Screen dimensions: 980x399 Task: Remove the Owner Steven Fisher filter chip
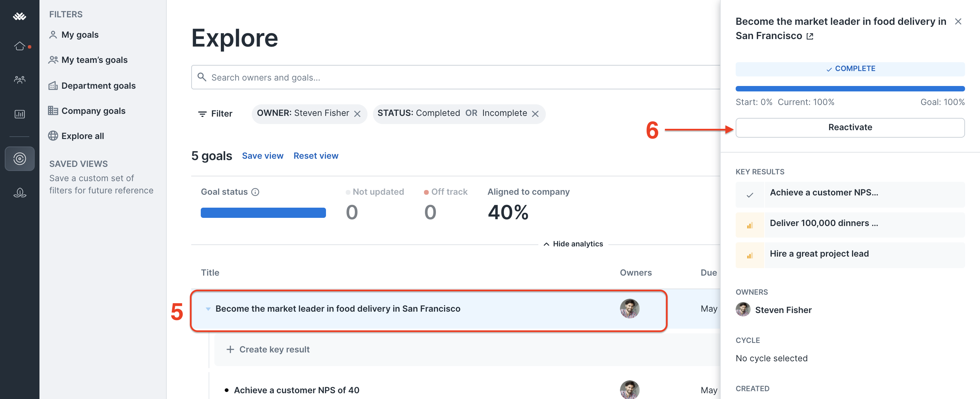(357, 114)
